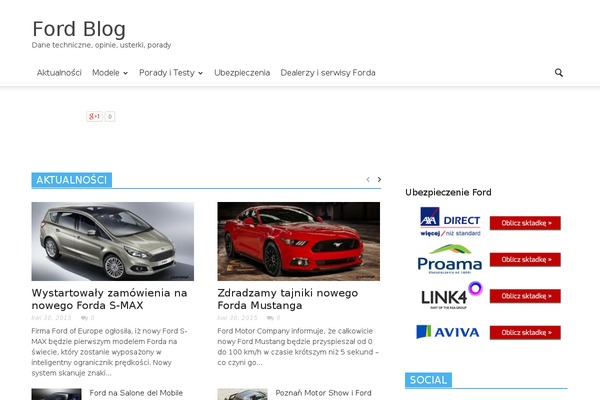This screenshot has width=600, height=400.
Task: Open the search magnifier icon
Action: pos(559,72)
